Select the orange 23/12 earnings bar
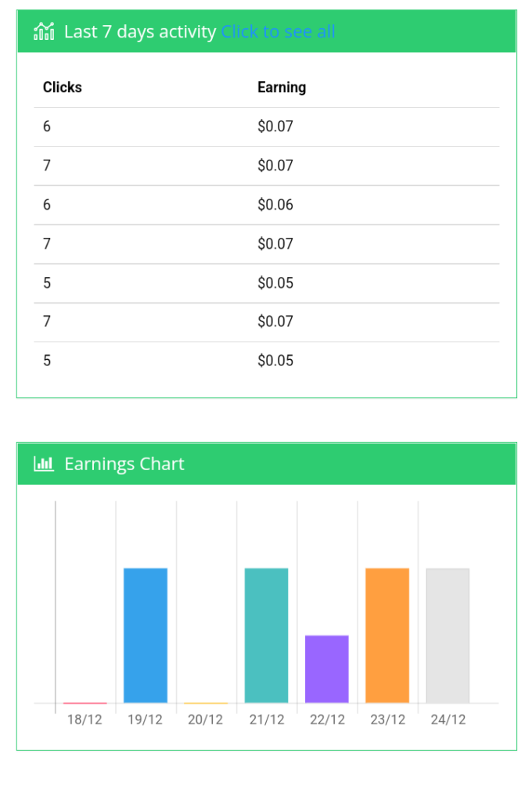The height and width of the screenshot is (801, 532). (387, 635)
